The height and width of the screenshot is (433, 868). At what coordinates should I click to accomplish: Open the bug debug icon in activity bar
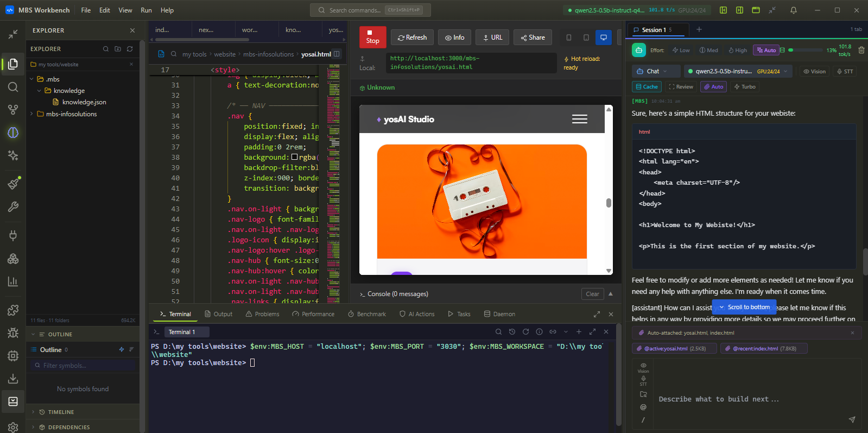[x=13, y=332]
